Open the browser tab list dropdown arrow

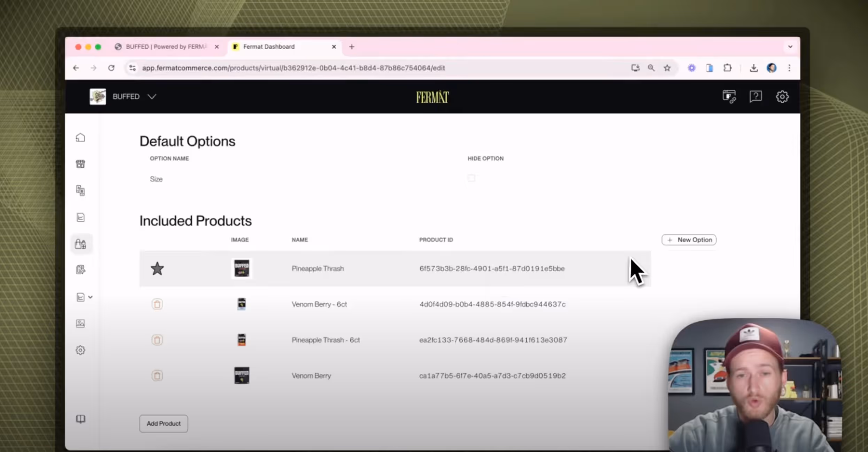point(790,47)
